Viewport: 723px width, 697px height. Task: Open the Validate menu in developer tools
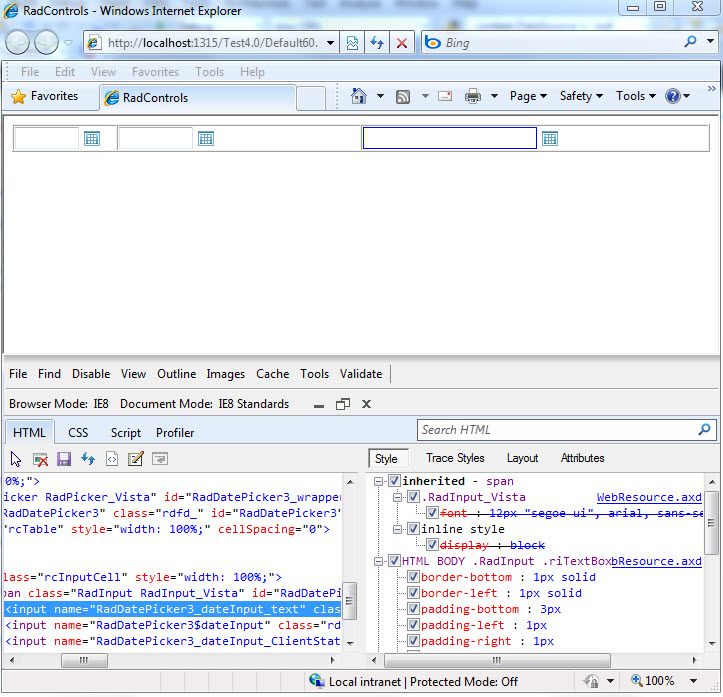[361, 374]
